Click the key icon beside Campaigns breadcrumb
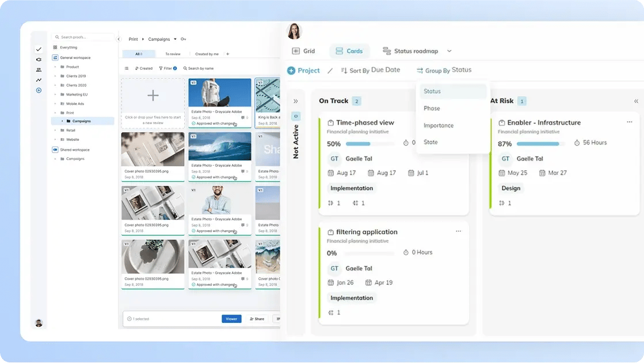644x363 pixels. 183,39
